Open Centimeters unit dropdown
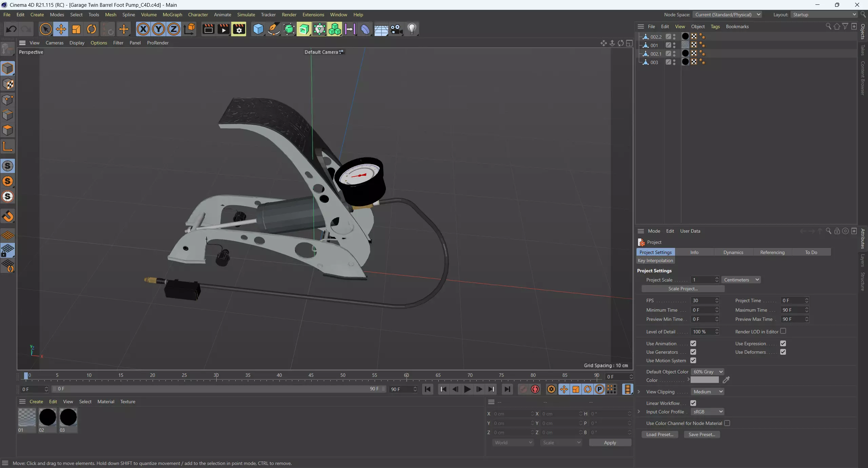The image size is (868, 468). tap(741, 280)
